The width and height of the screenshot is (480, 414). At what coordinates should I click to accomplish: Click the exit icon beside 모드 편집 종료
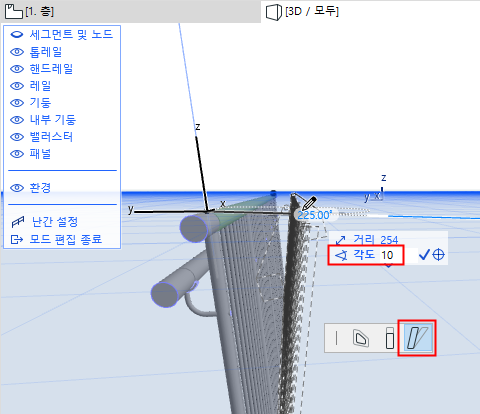click(17, 239)
